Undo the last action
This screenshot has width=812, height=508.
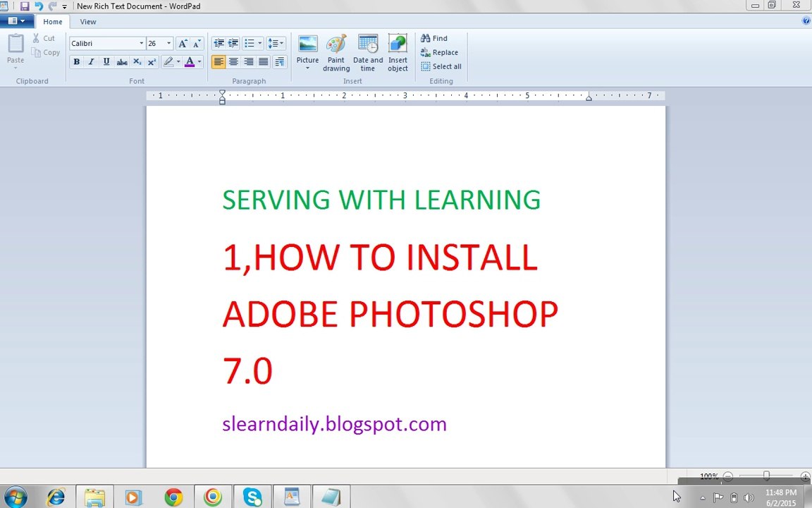[39, 6]
